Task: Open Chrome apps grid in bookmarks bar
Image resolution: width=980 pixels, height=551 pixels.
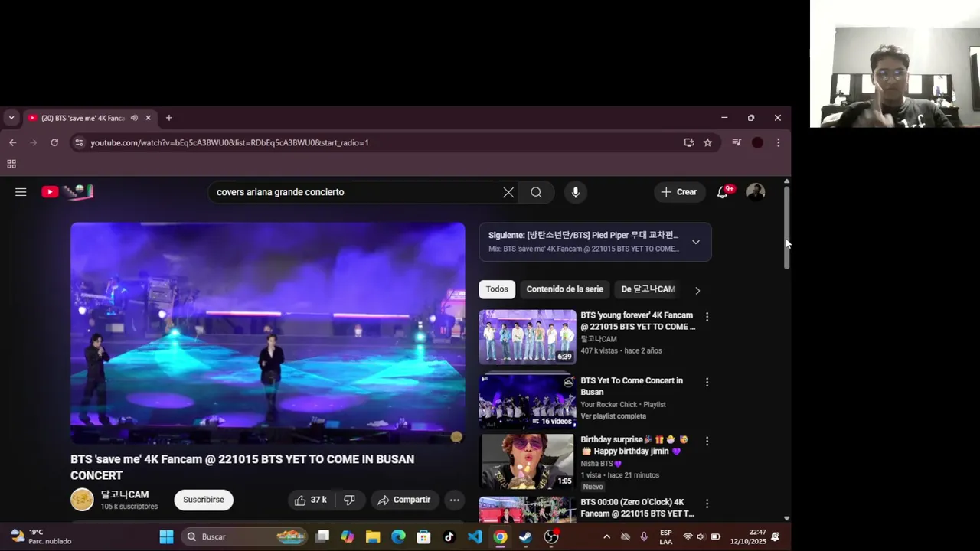Action: [x=11, y=164]
